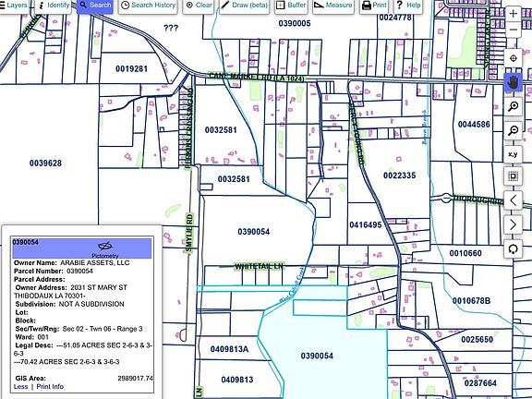532x399 pixels.
Task: Locate my position with crosshair icon
Action: (513, 58)
